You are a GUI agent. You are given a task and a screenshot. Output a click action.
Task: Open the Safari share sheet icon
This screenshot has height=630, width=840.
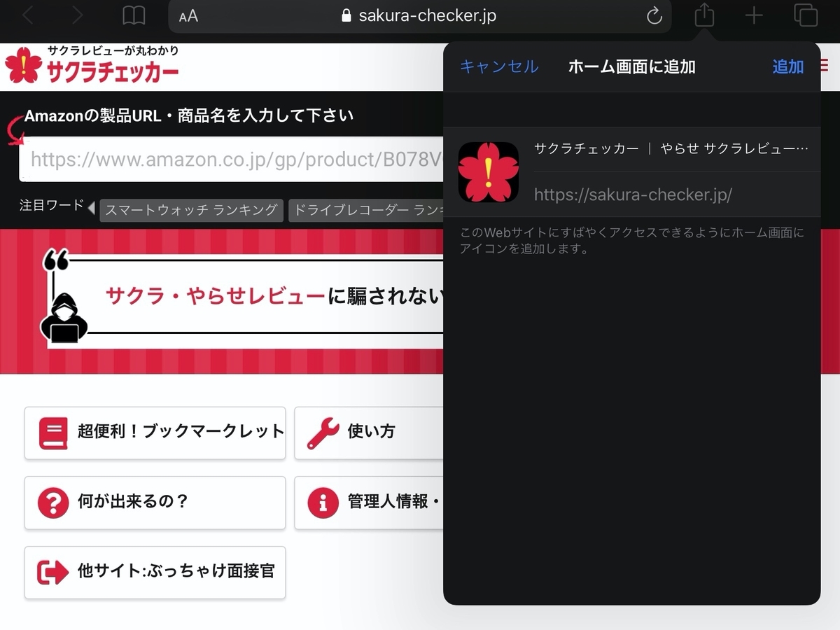(x=703, y=15)
